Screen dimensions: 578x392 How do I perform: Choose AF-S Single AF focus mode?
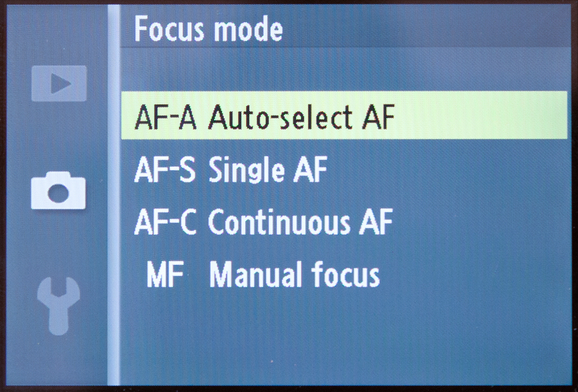tap(231, 171)
